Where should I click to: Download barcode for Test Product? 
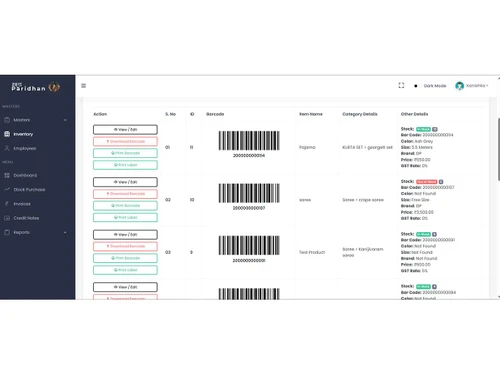coord(125,246)
